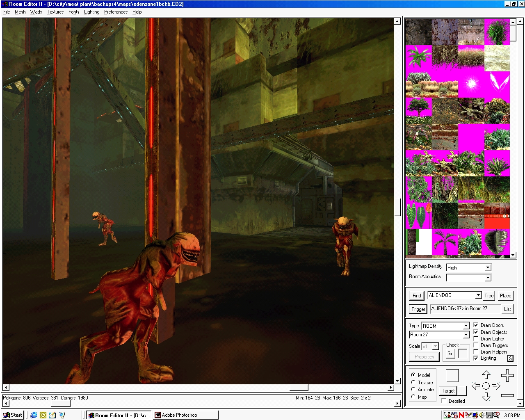Select the anthurium leaves and red flower texture
525x420 pixels.
click(x=419, y=215)
